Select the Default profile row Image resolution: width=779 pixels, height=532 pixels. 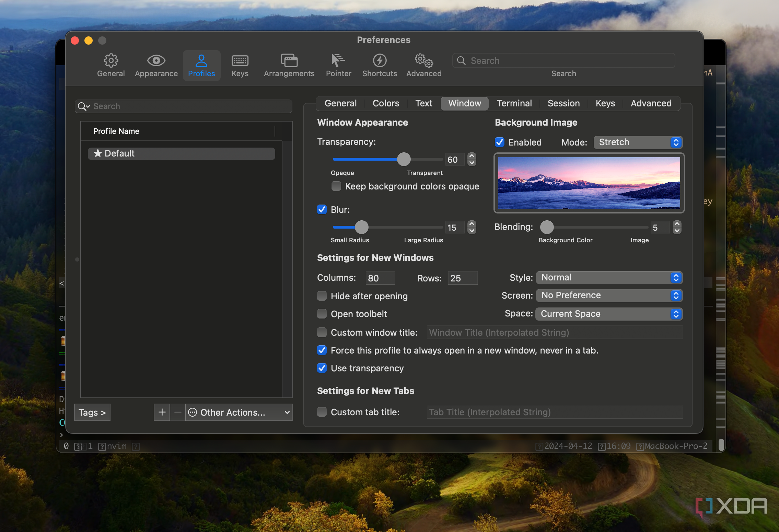coord(182,153)
